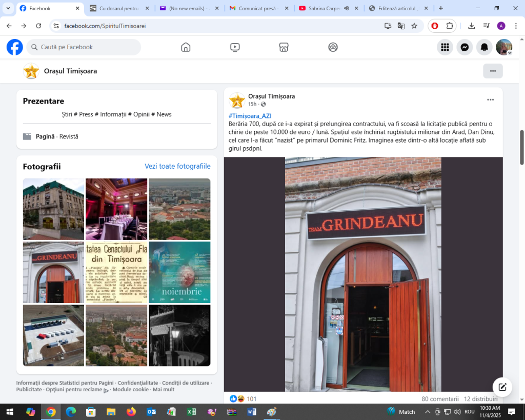
Task: Open the Facebook Video tab icon
Action: pos(235,47)
